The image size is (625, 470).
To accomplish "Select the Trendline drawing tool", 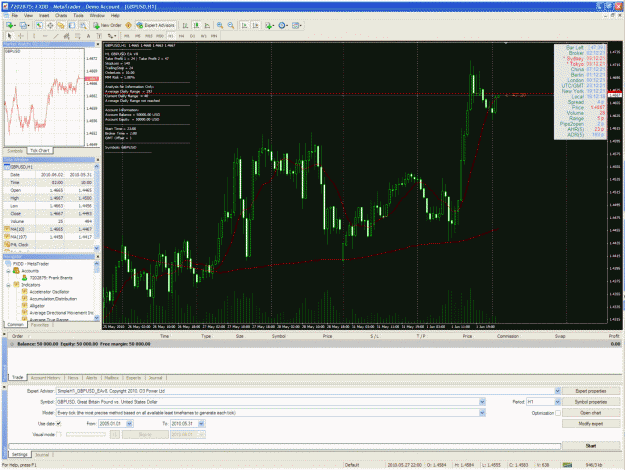I will pos(56,36).
